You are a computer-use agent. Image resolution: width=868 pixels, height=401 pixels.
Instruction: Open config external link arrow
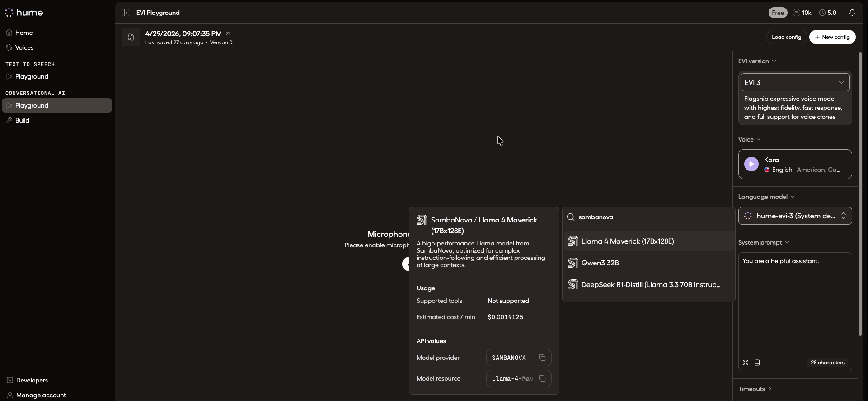228,33
